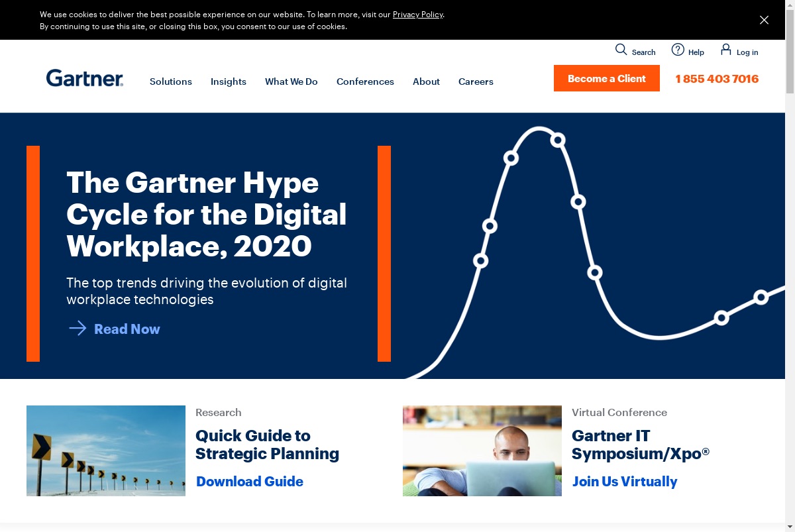The image size is (795, 532).
Task: Click the Download Guide link
Action: coord(250,482)
